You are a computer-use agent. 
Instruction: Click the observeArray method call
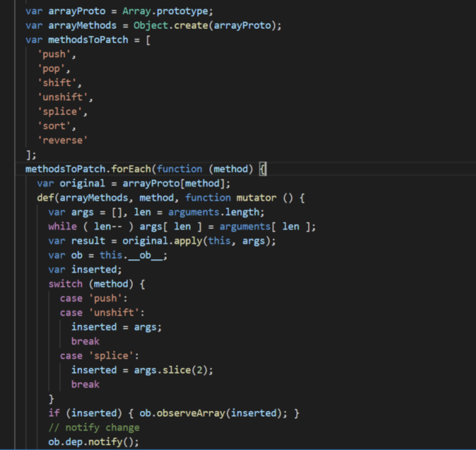(191, 413)
